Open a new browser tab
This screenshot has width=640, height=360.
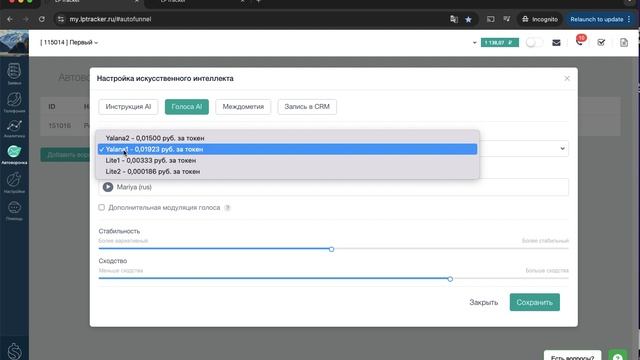[x=258, y=2]
